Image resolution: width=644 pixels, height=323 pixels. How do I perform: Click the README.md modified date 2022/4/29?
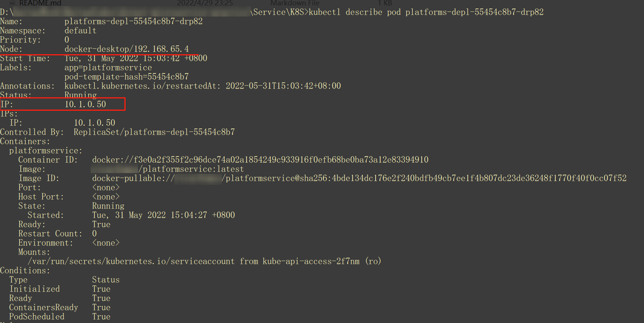pyautogui.click(x=205, y=3)
